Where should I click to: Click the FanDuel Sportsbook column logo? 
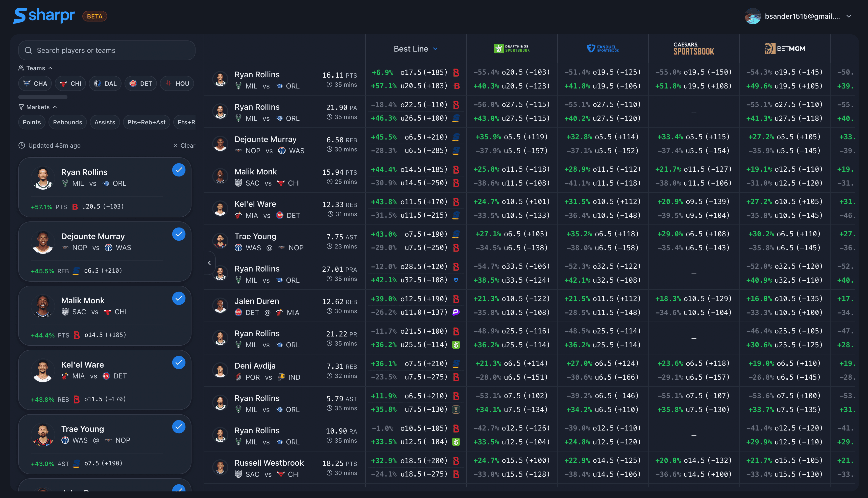tap(602, 49)
